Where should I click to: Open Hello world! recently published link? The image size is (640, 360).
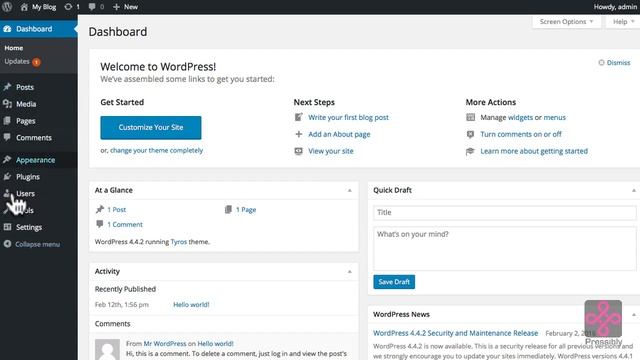(191, 304)
